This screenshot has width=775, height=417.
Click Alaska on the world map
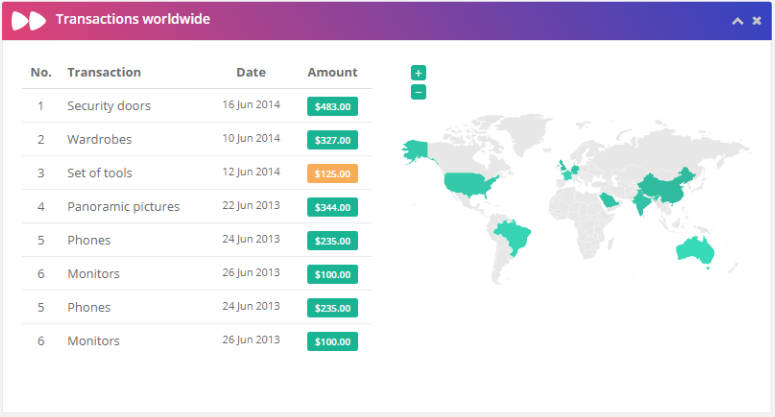(415, 150)
